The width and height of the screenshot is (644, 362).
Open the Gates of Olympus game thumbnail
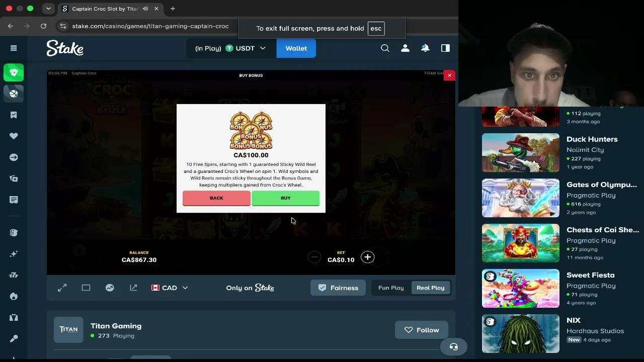click(x=521, y=198)
